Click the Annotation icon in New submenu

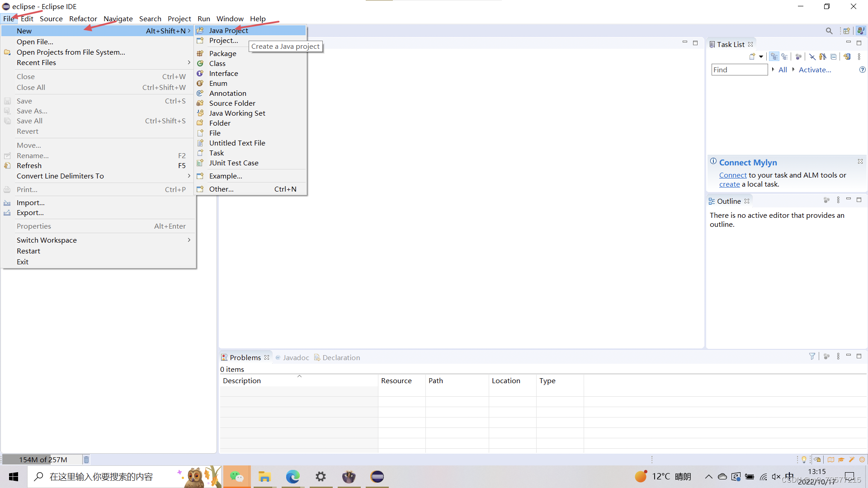tap(200, 93)
